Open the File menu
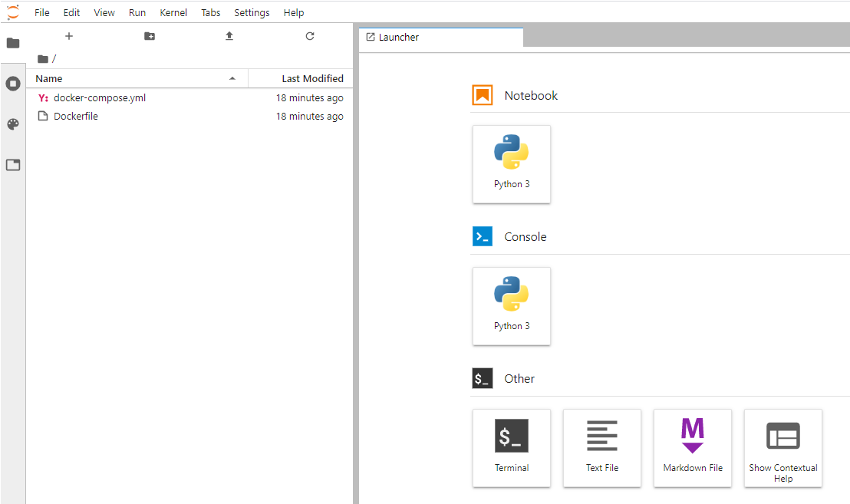The image size is (850, 504). pyautogui.click(x=41, y=12)
